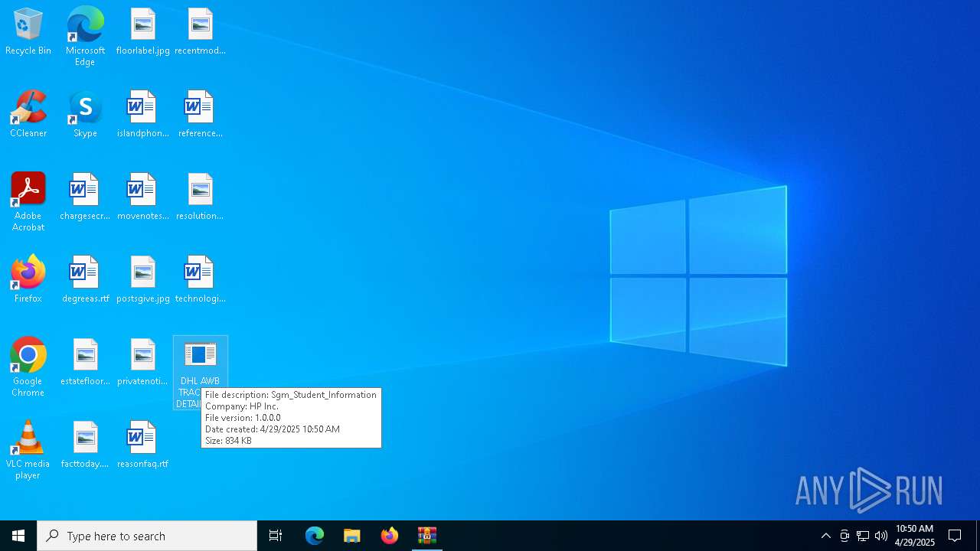Click the Show desktop strip
This screenshot has height=551, width=980.
pyautogui.click(x=978, y=536)
